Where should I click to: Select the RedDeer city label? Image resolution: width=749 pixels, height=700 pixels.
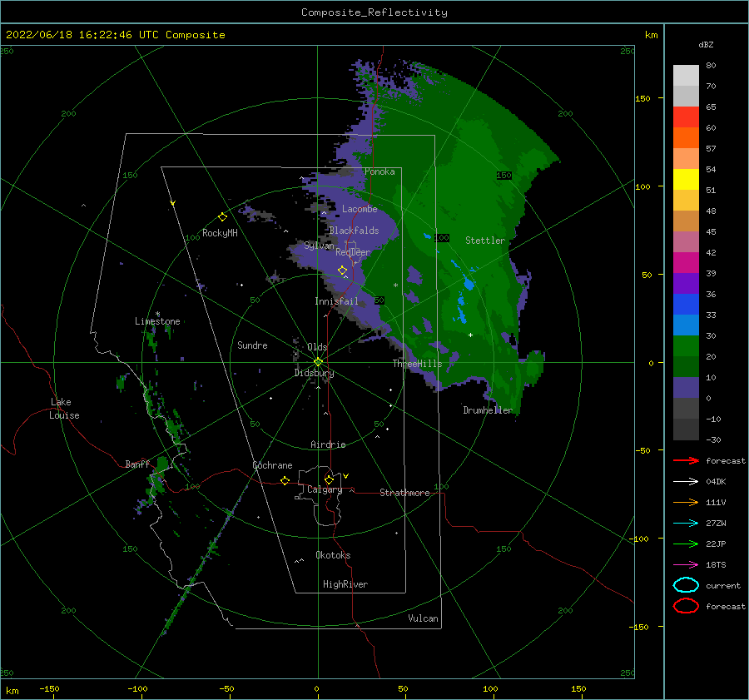point(353,252)
